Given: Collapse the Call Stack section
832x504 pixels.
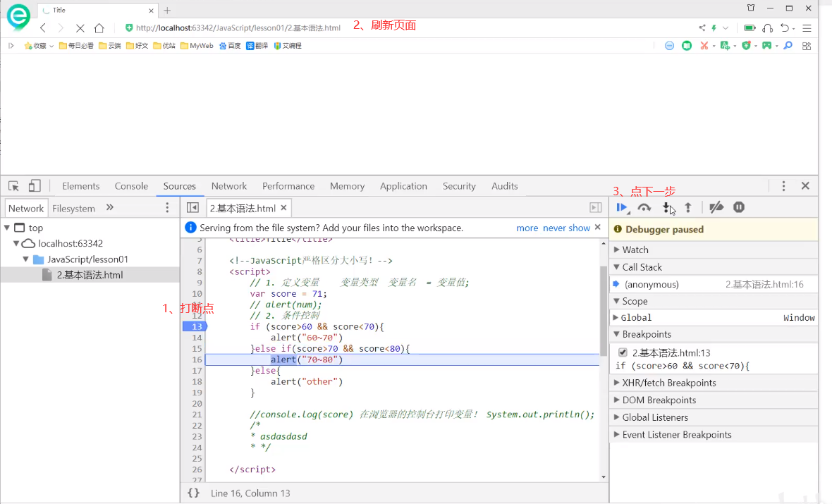Looking at the screenshot, I should coord(642,267).
